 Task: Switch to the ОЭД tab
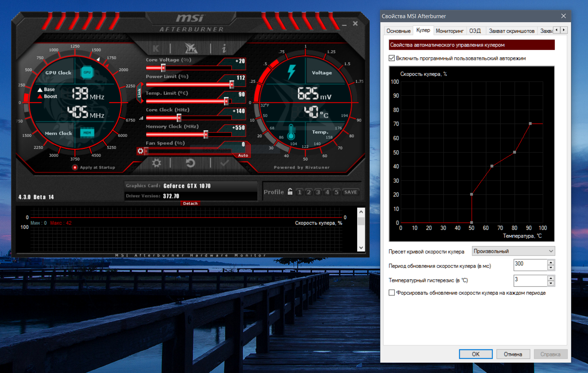(475, 31)
